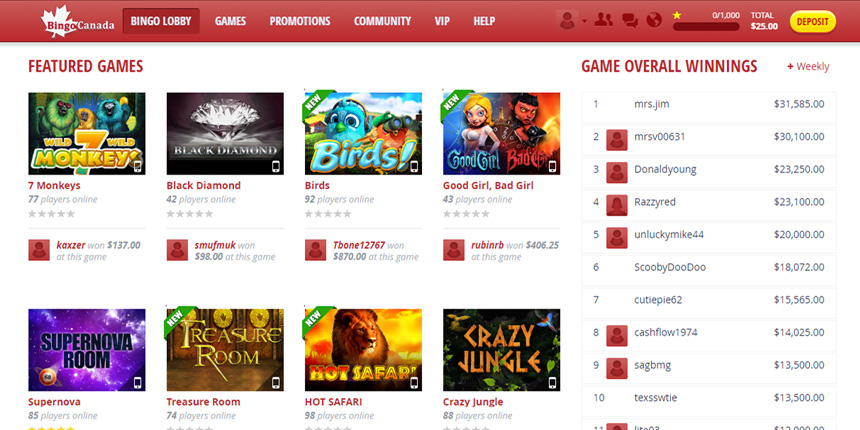
Task: Click the mobile icon on Black Diamond thumbnail
Action: click(x=276, y=167)
